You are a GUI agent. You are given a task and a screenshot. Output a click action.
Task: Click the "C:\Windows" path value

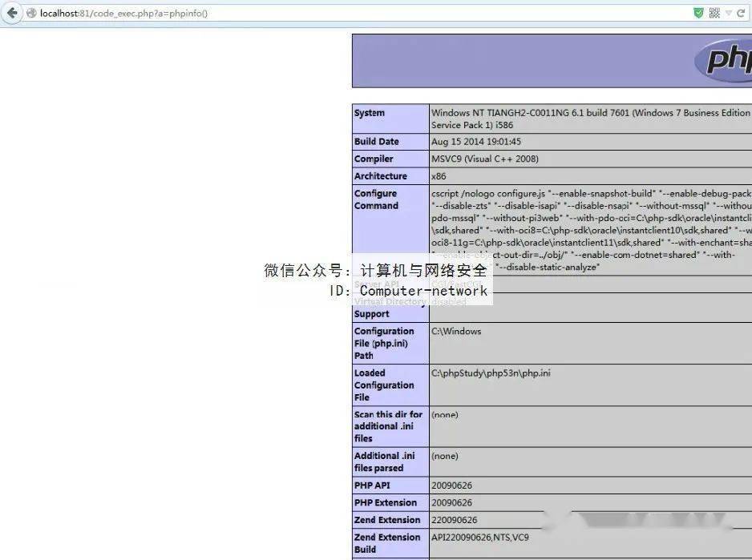click(456, 332)
